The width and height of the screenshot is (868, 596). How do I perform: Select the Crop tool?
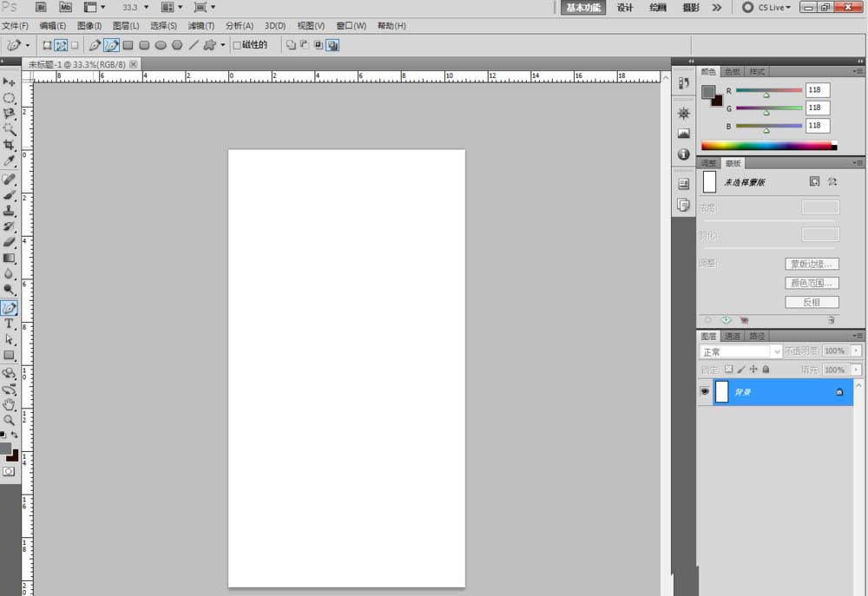(9, 145)
